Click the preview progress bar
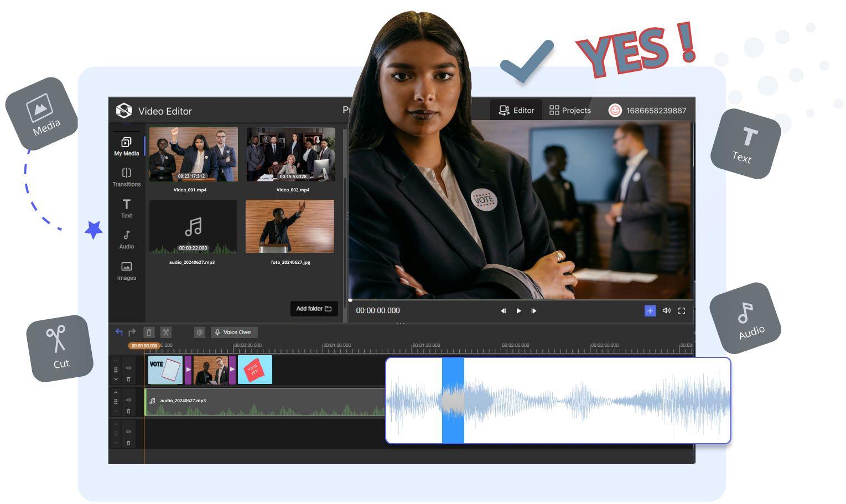This screenshot has height=504, width=846. pyautogui.click(x=520, y=300)
